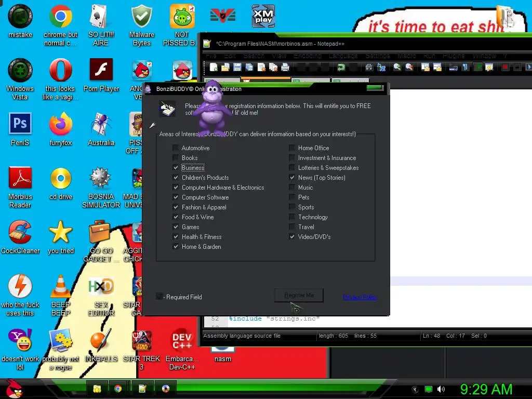The width and height of the screenshot is (532, 399).
Task: Uncheck Children's Products checkbox
Action: point(176,178)
